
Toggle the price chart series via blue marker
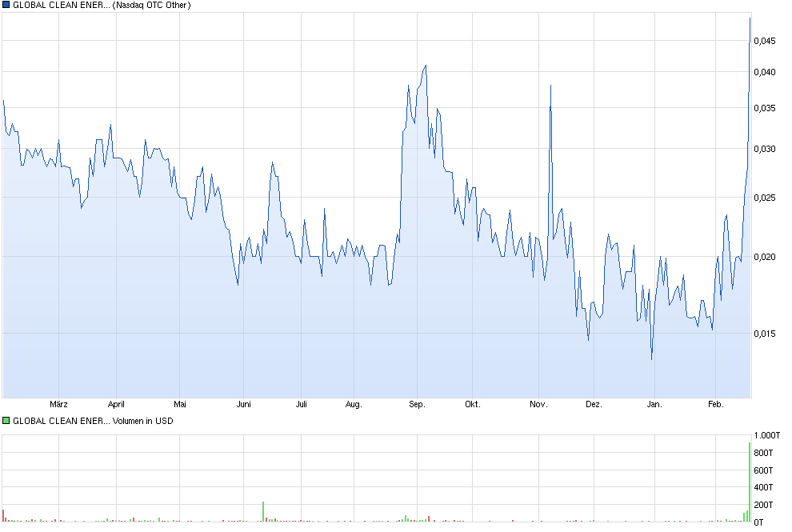click(x=6, y=6)
